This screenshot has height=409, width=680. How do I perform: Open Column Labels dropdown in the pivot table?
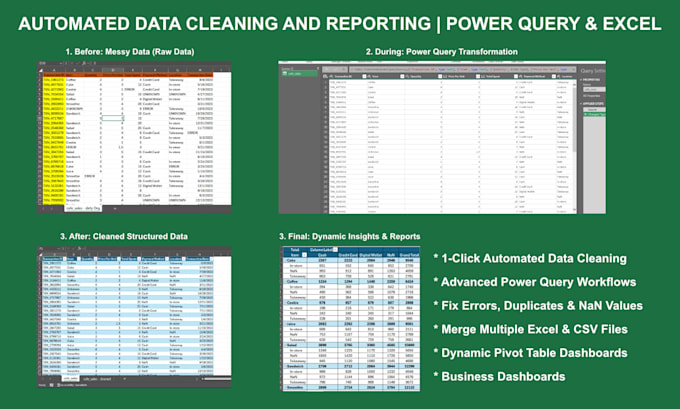point(335,250)
